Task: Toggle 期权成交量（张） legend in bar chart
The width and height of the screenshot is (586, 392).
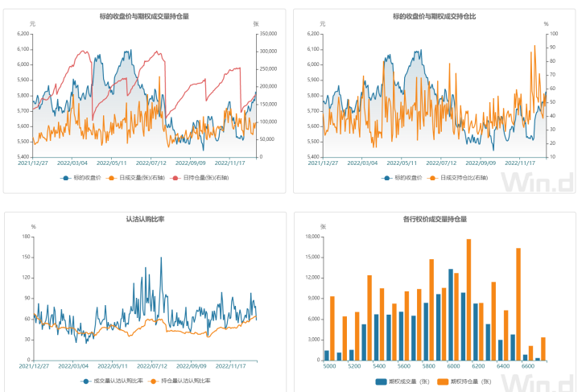Action: (x=402, y=382)
